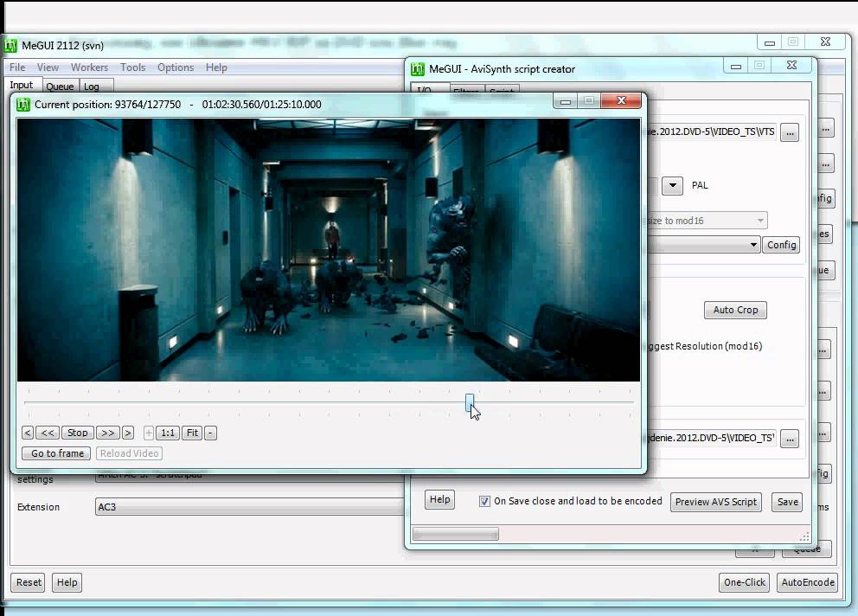
Task: Click One-Click button
Action: (744, 582)
